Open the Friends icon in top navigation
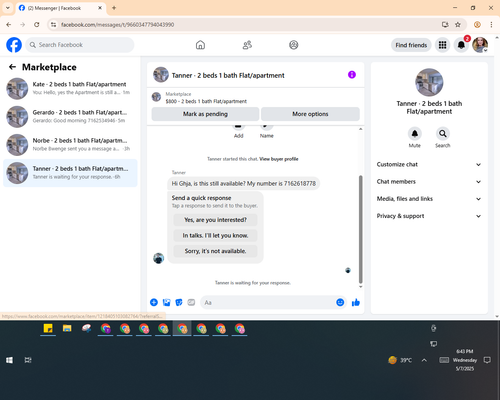The height and width of the screenshot is (400, 500). (247, 45)
